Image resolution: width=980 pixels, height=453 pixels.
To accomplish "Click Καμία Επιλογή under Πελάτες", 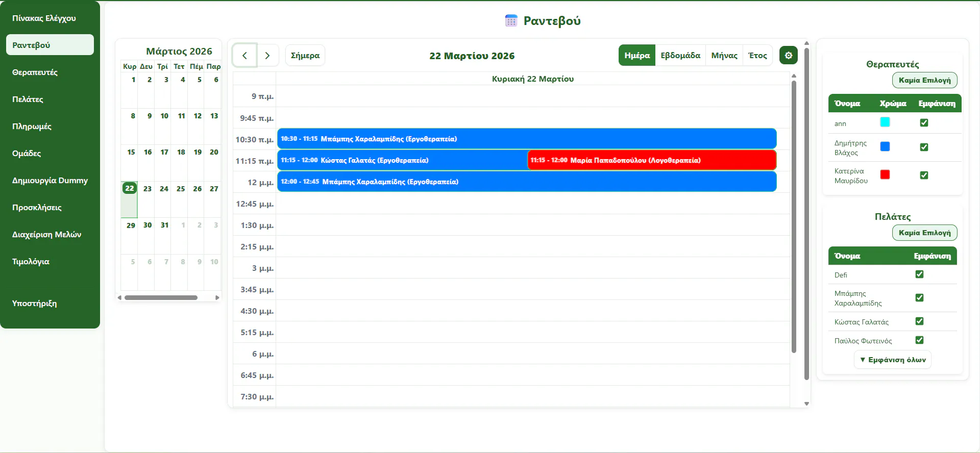I will [x=924, y=233].
